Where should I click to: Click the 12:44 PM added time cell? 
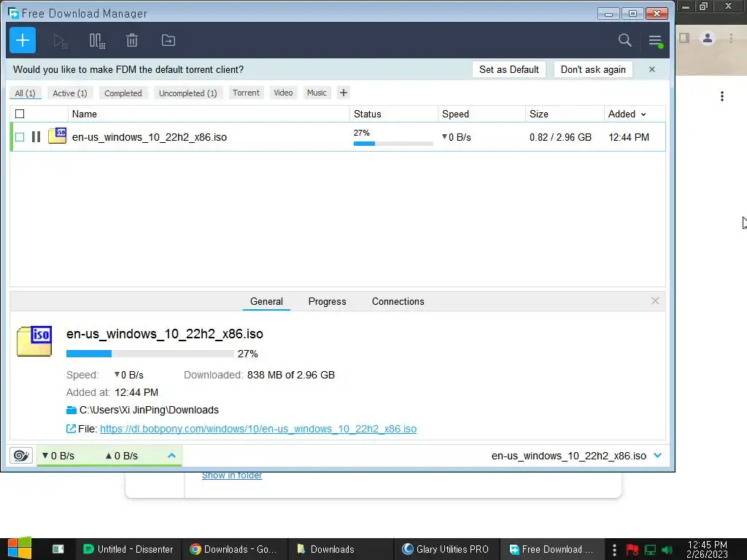(629, 137)
